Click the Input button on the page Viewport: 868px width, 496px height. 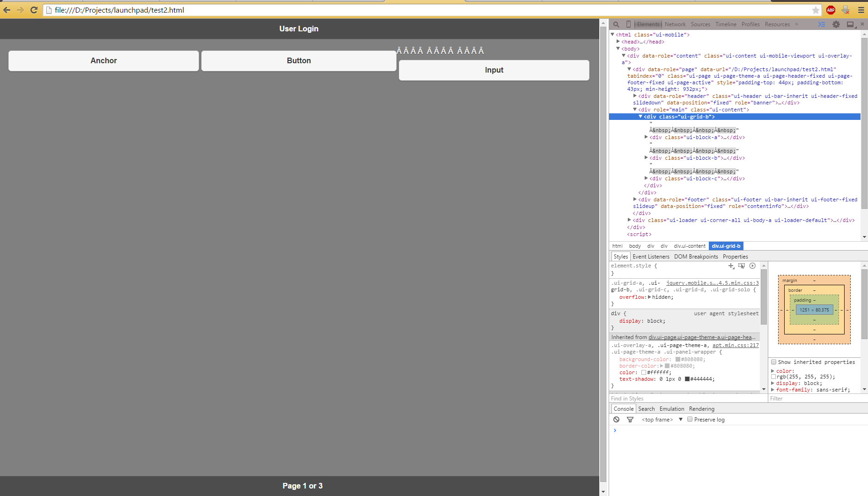494,70
